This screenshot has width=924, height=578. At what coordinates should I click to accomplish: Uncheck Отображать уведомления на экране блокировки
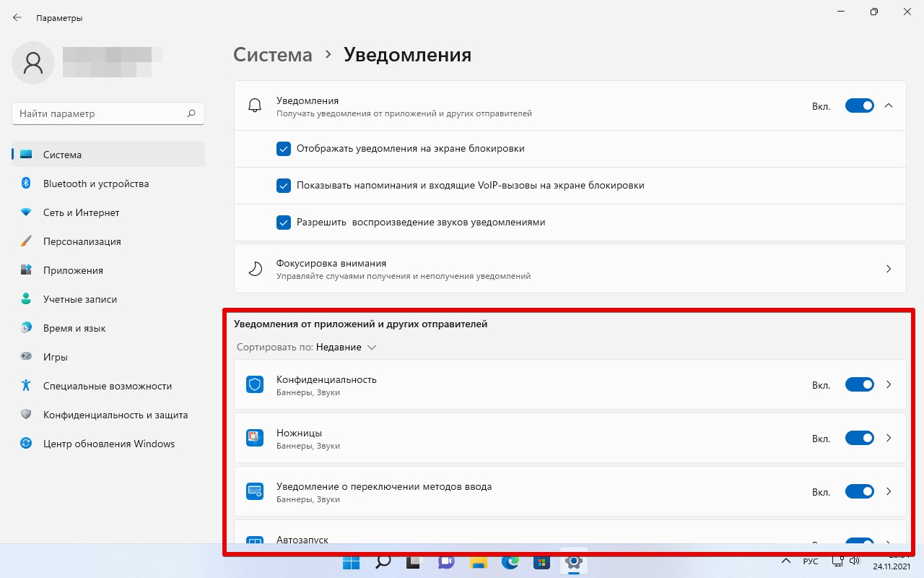pos(284,149)
